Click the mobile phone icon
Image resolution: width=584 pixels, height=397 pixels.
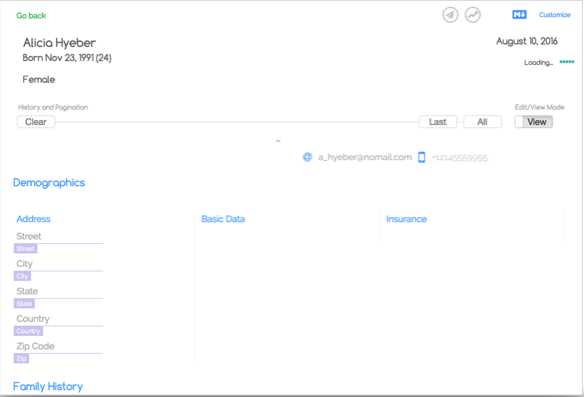point(422,157)
